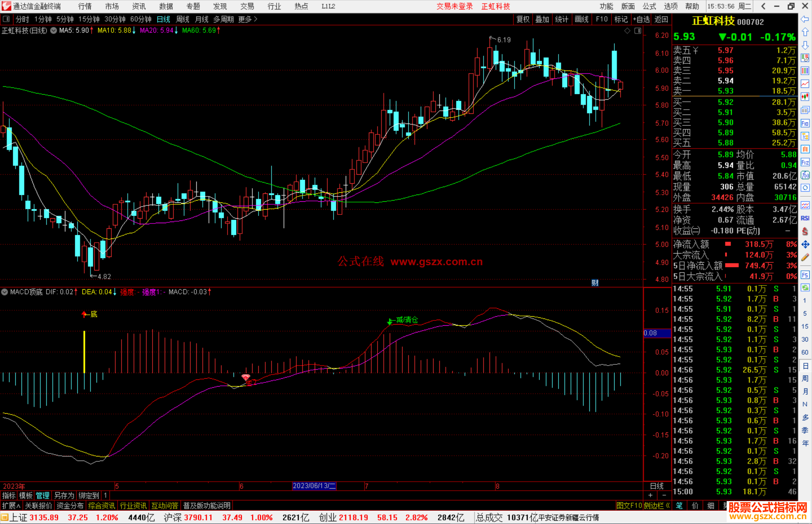Toggle the MACD顶底 indicator circle button
Image resolution: width=812 pixels, height=524 pixels.
[x=5, y=292]
